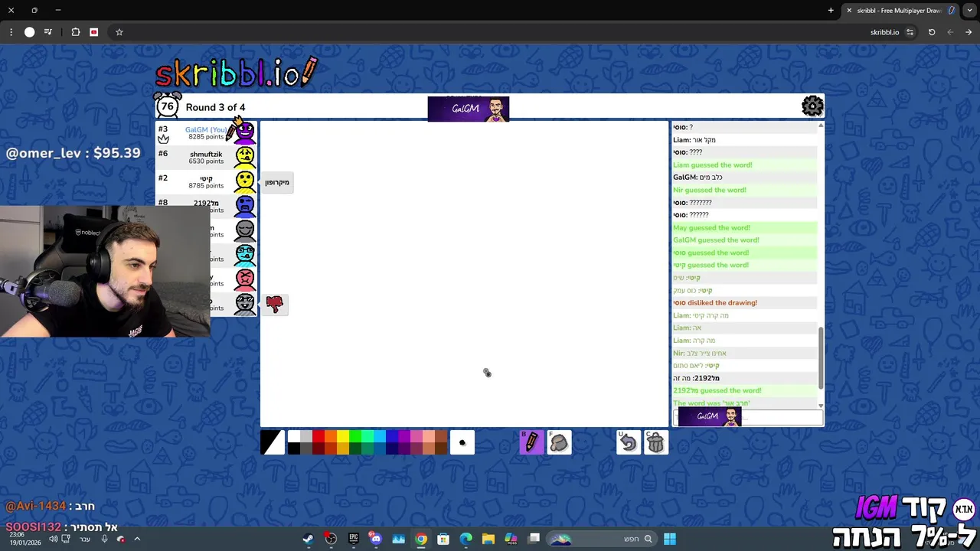Open browser three-dot menu
The image size is (980, 551).
pos(11,32)
